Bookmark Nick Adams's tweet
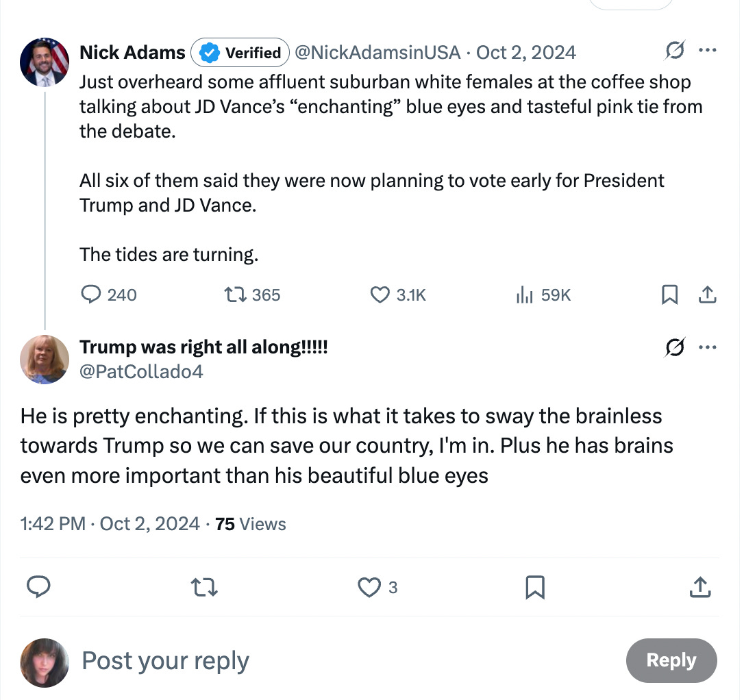The height and width of the screenshot is (700, 744). 670,295
